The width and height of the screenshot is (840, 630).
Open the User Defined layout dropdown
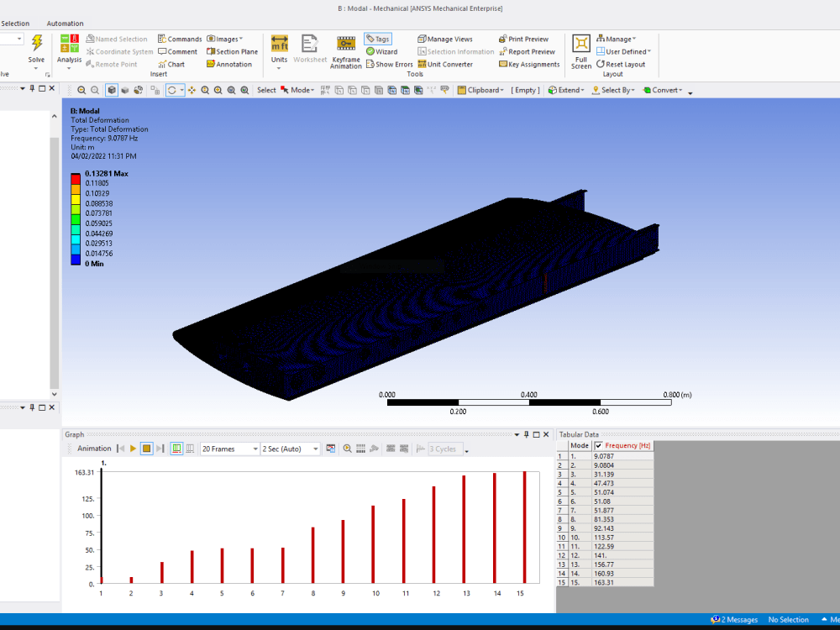coord(623,51)
